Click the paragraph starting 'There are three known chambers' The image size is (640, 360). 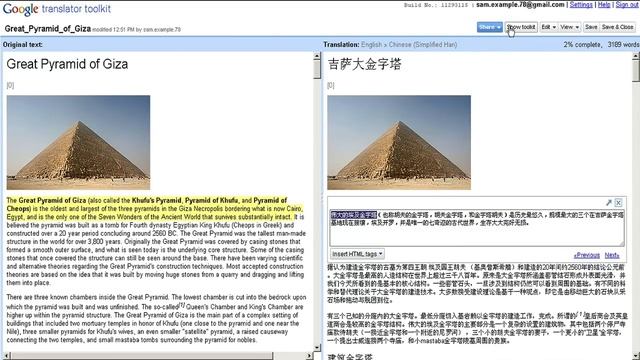[157, 318]
